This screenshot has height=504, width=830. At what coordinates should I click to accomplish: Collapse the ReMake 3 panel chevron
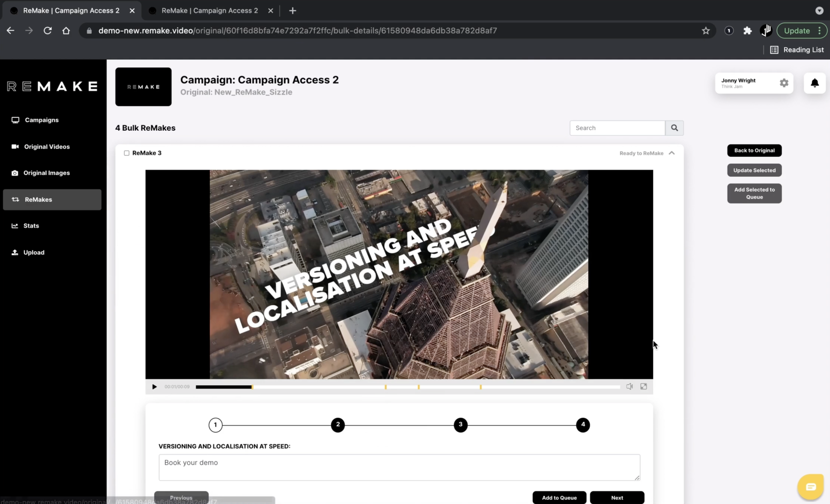pyautogui.click(x=671, y=153)
